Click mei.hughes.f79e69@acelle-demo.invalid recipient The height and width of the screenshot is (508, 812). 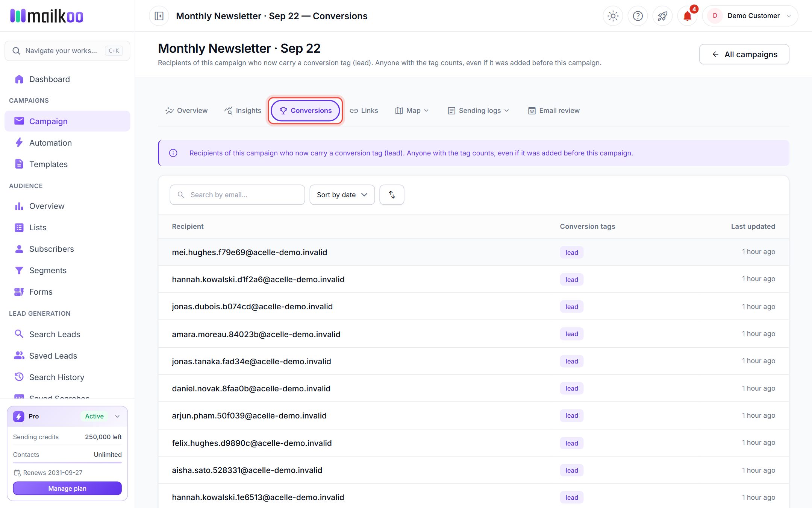click(250, 252)
